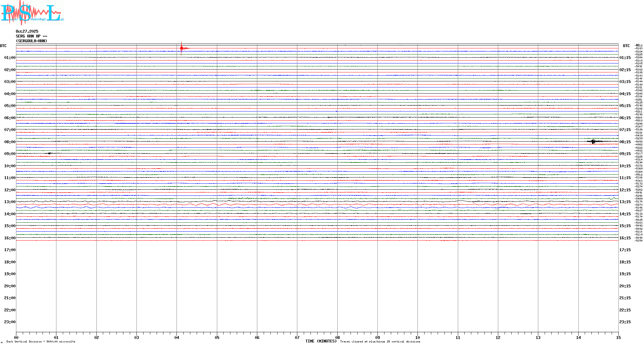Select the 17:15 label on right side
The image size is (644, 346).
(625, 250)
